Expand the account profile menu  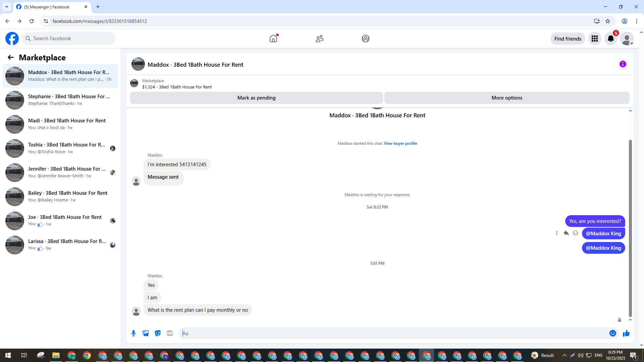pyautogui.click(x=627, y=39)
